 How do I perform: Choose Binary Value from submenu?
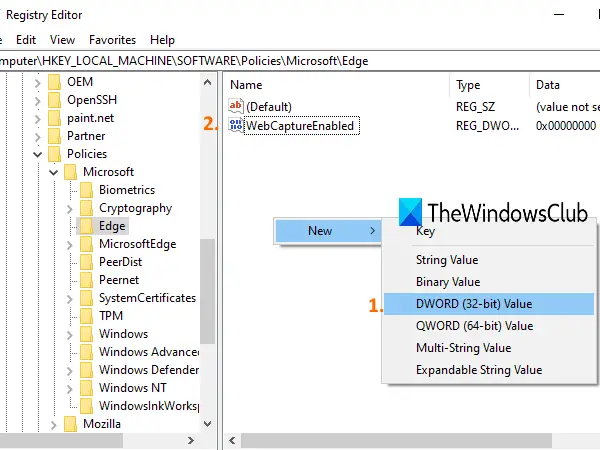tap(489, 282)
